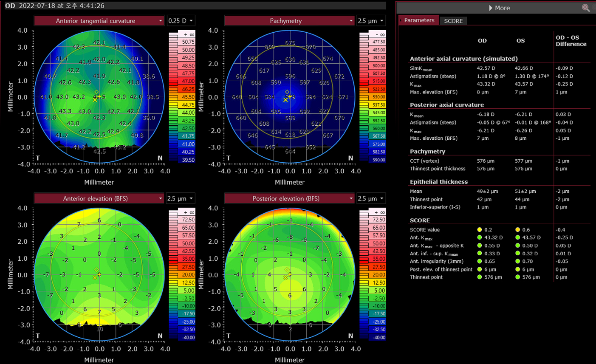Click the Inferior-superior (I-S) row label
This screenshot has height=364, width=596.
coord(435,207)
